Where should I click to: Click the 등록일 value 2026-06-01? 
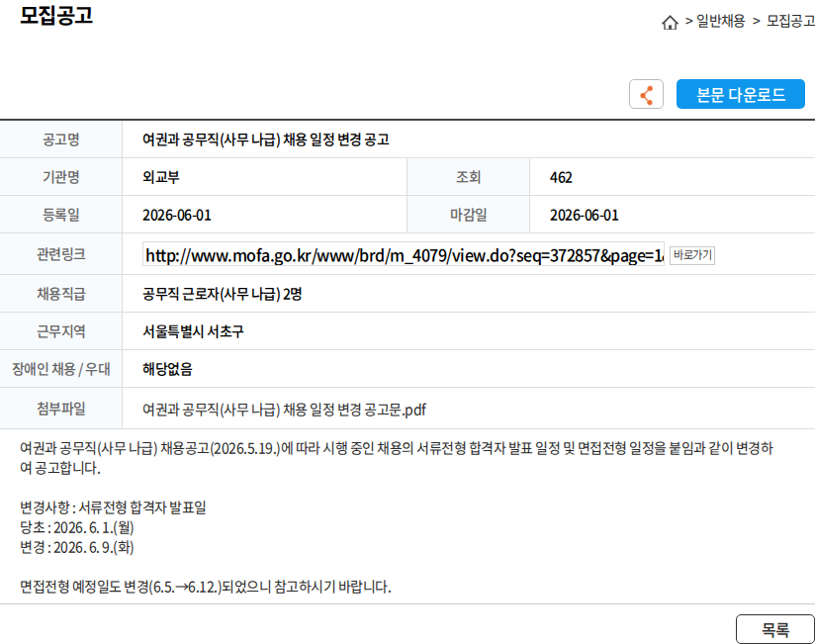[x=177, y=216]
